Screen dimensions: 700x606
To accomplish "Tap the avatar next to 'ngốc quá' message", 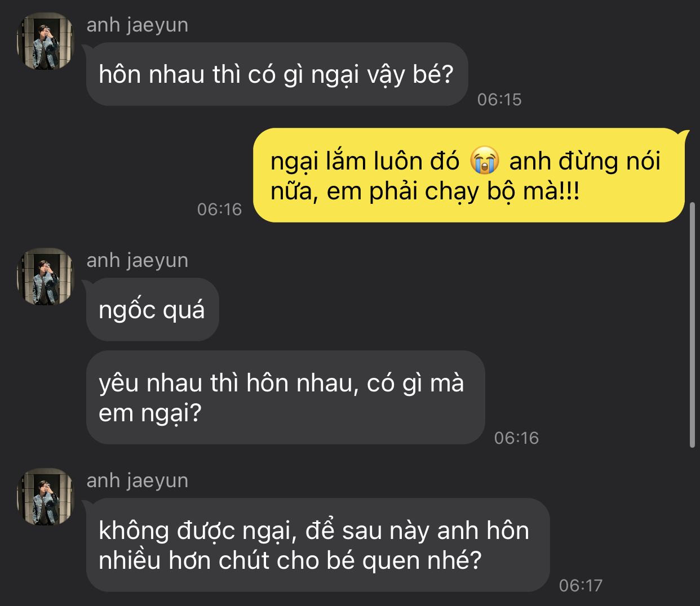I will click(45, 277).
